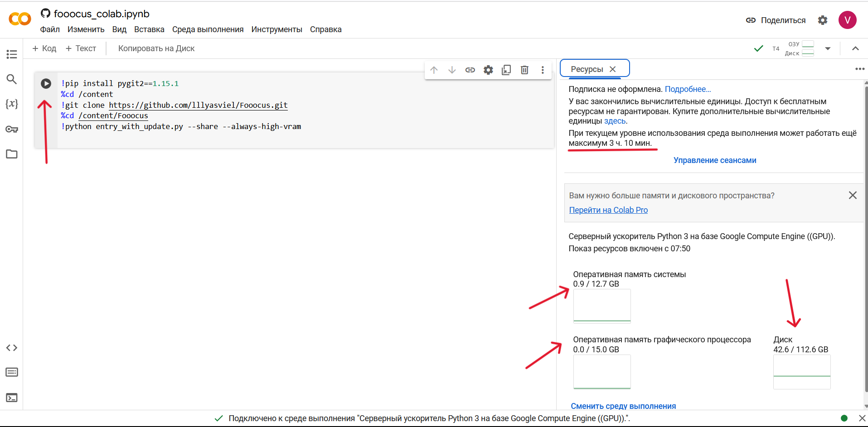Mirror cell in tab icon

pyautogui.click(x=506, y=70)
